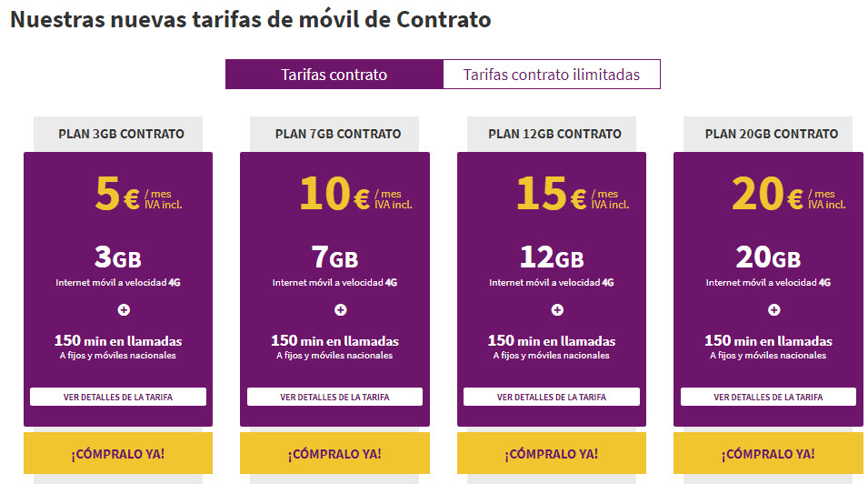868x484 pixels.
Task: Switch to the Tarifas contrato tab
Action: pyautogui.click(x=334, y=75)
